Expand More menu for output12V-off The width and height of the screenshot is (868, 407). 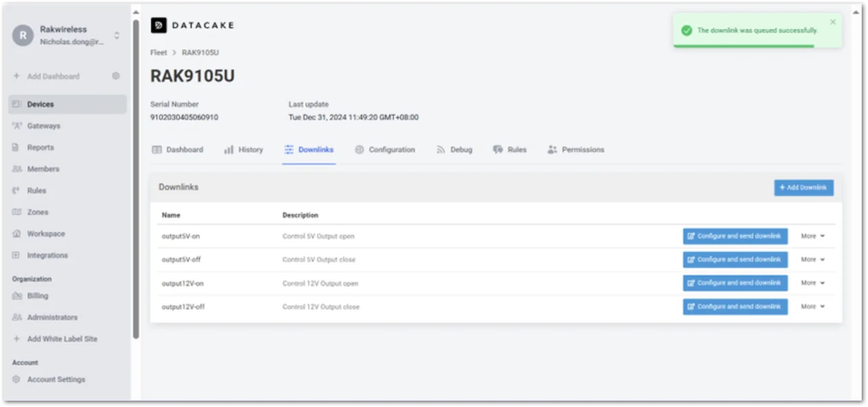pos(813,306)
